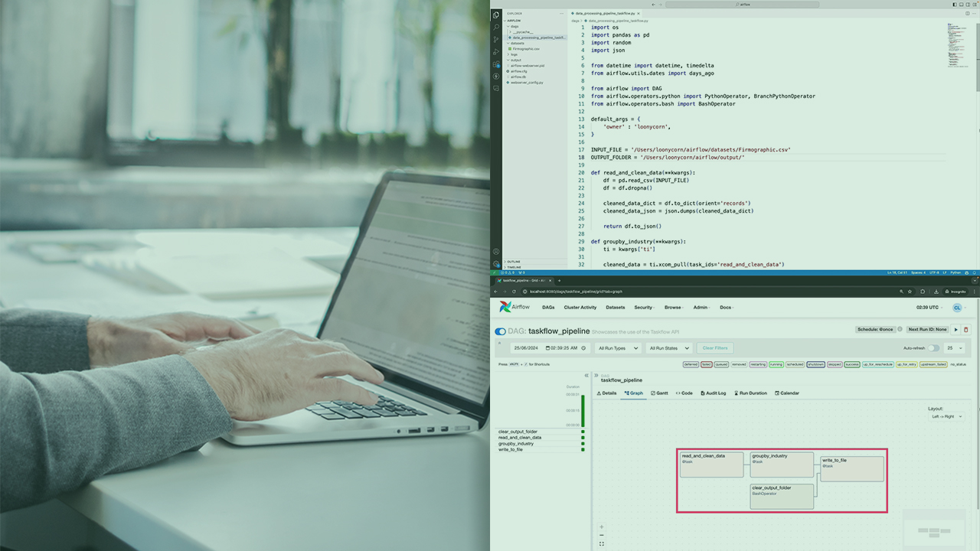
Task: Open the Datasets link in the navbar
Action: click(615, 308)
